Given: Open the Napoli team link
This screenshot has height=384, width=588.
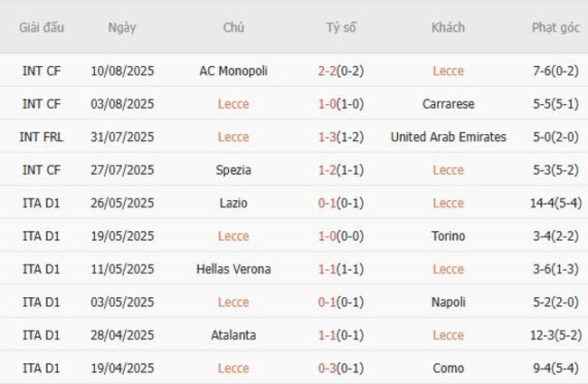Looking at the screenshot, I should coord(448,302).
